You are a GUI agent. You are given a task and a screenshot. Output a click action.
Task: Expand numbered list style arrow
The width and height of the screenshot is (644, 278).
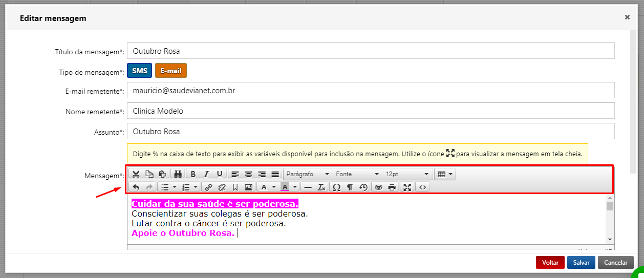[196, 187]
